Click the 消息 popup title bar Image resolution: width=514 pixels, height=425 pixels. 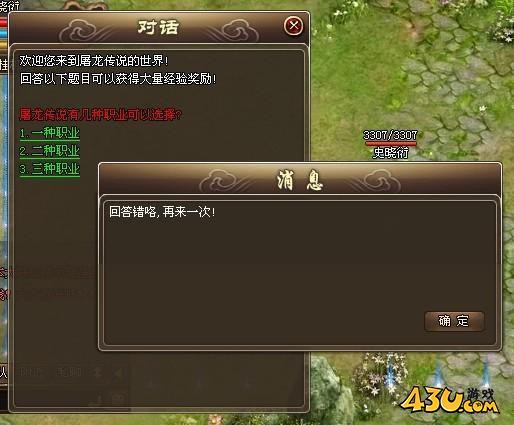300,180
